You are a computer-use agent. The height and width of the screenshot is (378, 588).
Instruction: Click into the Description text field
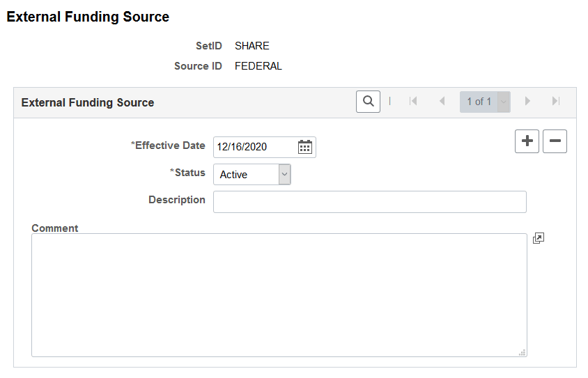370,202
